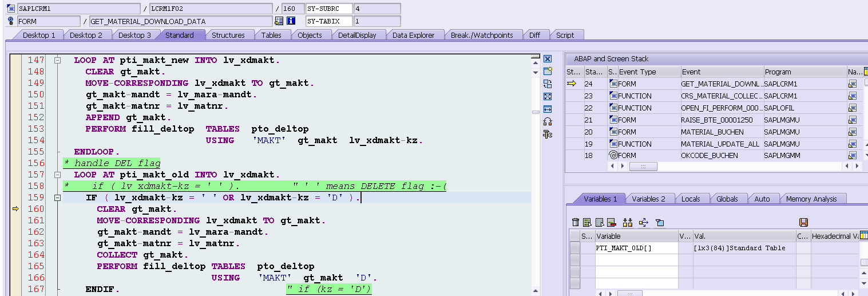The height and width of the screenshot is (296, 868).
Task: Click the Program column header in stack table
Action: pos(805,72)
